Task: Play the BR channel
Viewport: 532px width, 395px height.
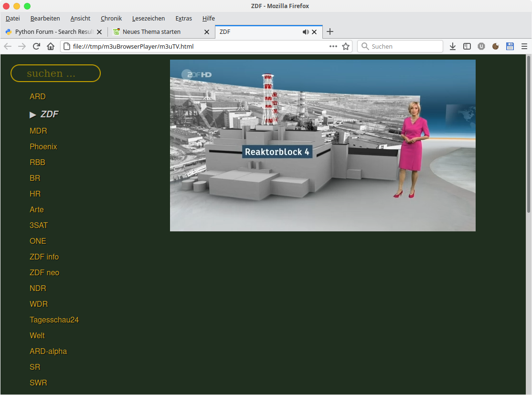Action: pos(35,178)
